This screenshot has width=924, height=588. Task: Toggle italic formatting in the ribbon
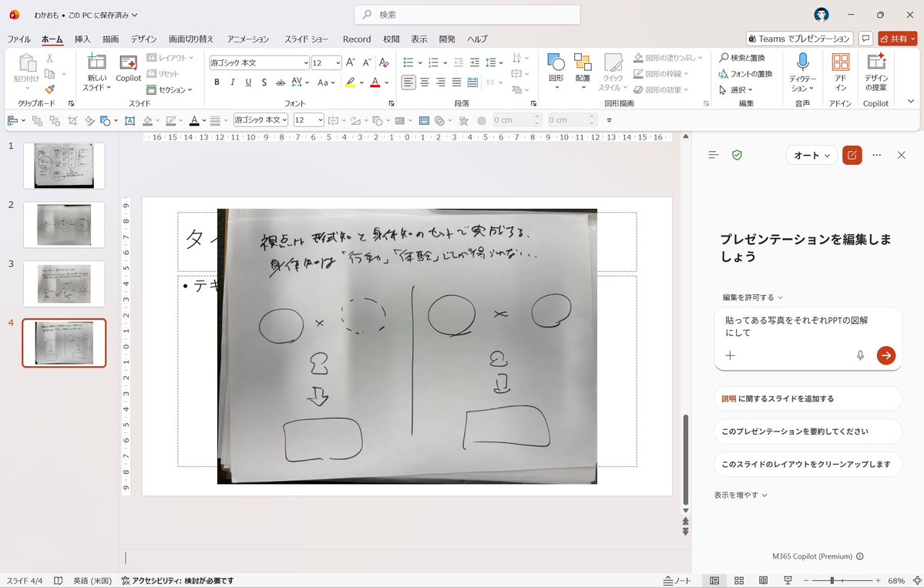pyautogui.click(x=233, y=82)
